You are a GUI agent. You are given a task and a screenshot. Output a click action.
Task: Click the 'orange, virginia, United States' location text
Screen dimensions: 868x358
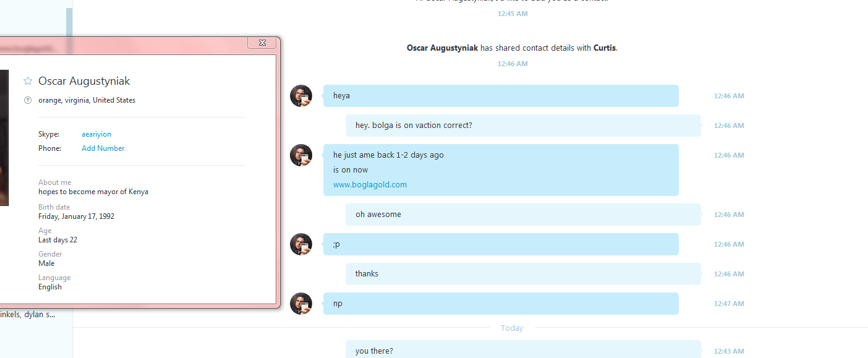coord(87,100)
